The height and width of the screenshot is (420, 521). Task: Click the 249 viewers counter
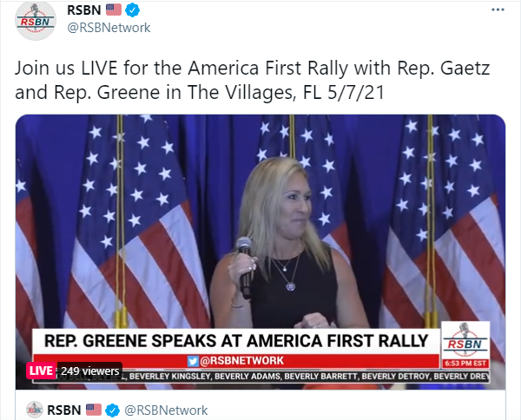pyautogui.click(x=89, y=371)
